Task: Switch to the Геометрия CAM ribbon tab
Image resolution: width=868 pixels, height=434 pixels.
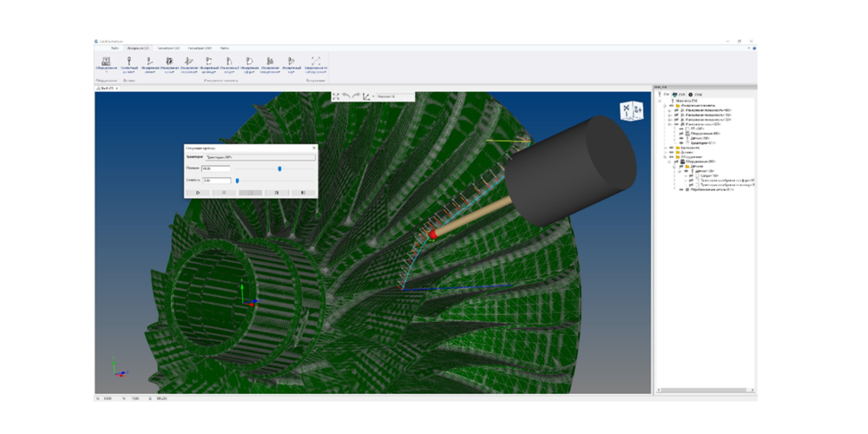Action: click(x=200, y=48)
